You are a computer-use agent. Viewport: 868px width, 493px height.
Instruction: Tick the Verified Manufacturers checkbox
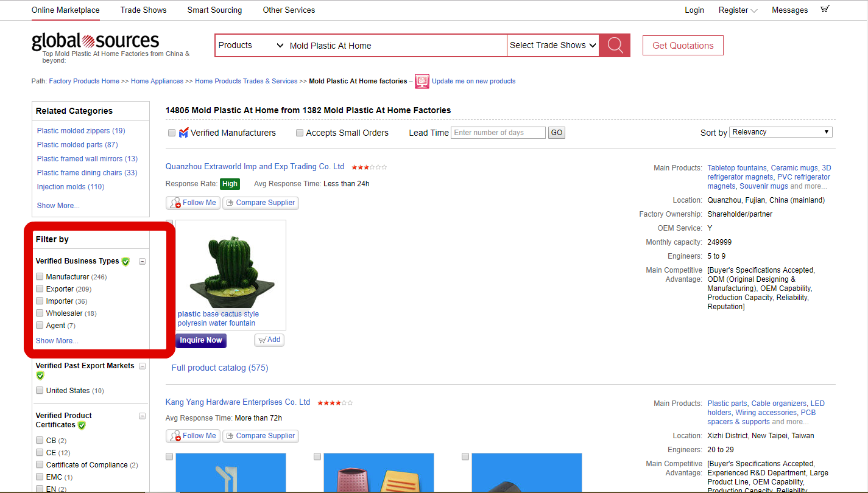[172, 133]
